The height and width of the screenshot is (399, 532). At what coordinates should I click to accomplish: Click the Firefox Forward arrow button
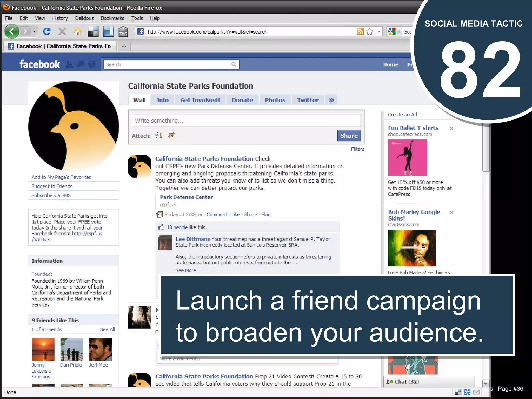coord(25,32)
